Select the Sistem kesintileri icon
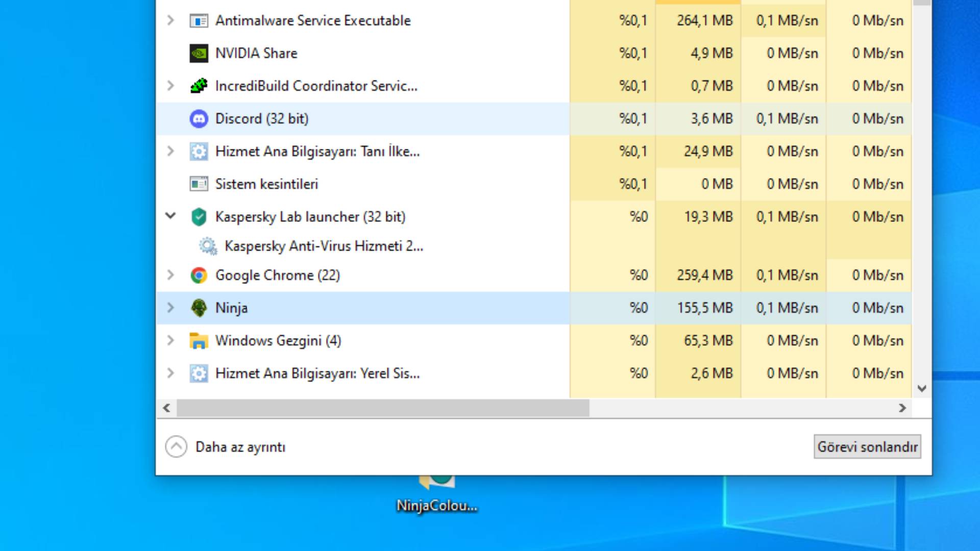Viewport: 980px width, 551px height. (199, 184)
